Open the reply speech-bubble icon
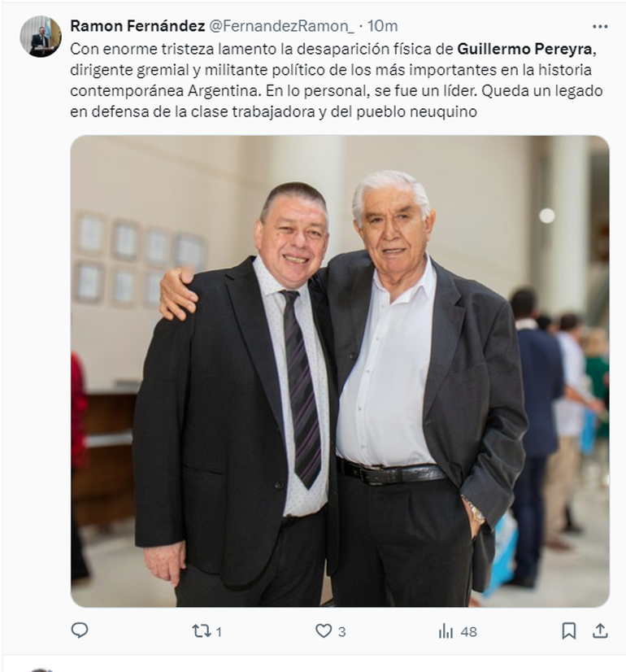Image resolution: width=626 pixels, height=672 pixels. pyautogui.click(x=80, y=631)
